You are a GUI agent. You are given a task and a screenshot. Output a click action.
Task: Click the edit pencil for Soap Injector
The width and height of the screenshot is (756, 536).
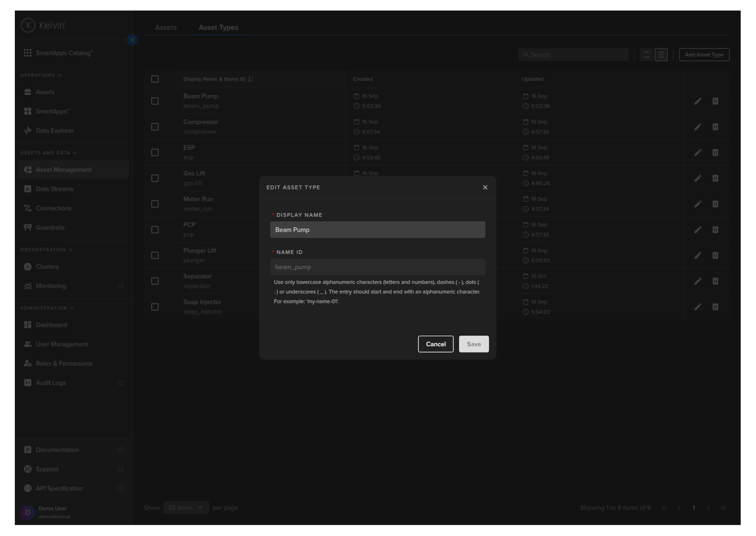698,307
